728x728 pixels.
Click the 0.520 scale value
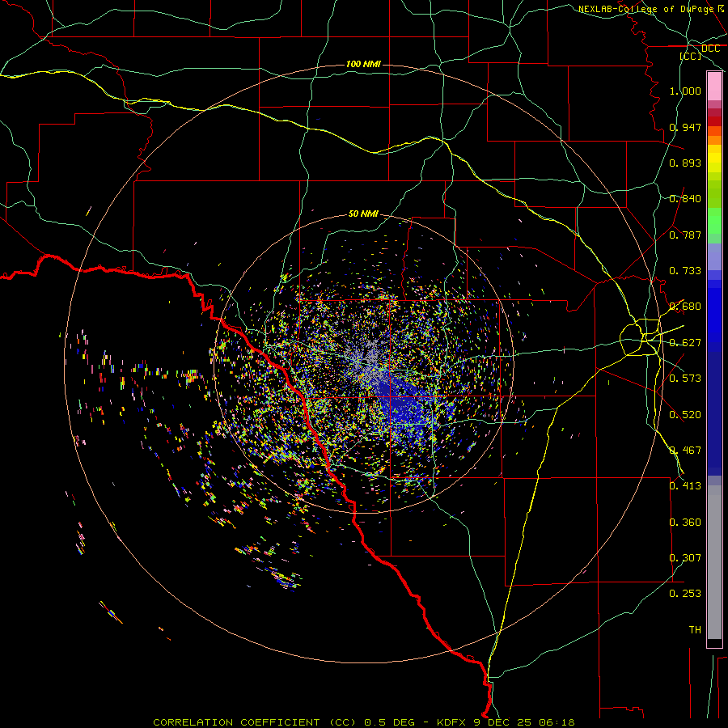685,414
